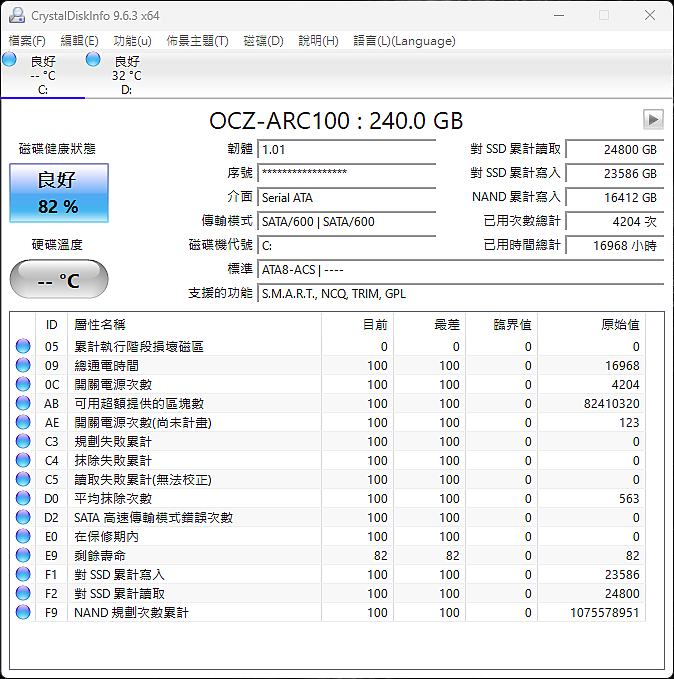Select the 可用超額提供的區塊數 attribute name
The height and width of the screenshot is (679, 674).
tap(139, 404)
